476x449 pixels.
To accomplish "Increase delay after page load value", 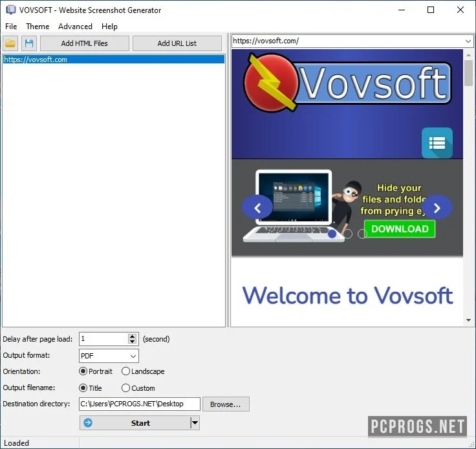I will coord(132,336).
